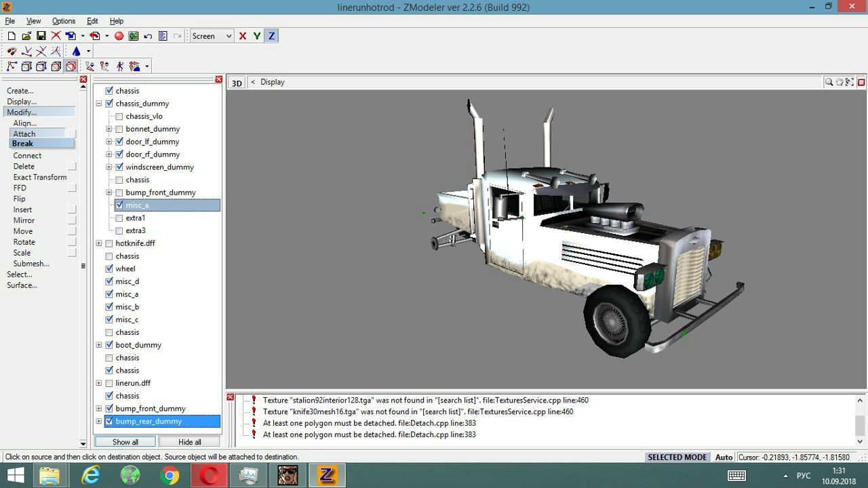Uncheck the wheel object checkbox
868x488 pixels.
[109, 269]
